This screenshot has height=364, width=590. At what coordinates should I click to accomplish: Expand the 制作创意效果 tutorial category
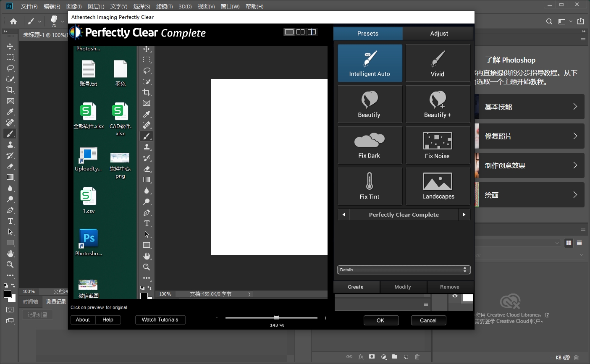point(529,165)
